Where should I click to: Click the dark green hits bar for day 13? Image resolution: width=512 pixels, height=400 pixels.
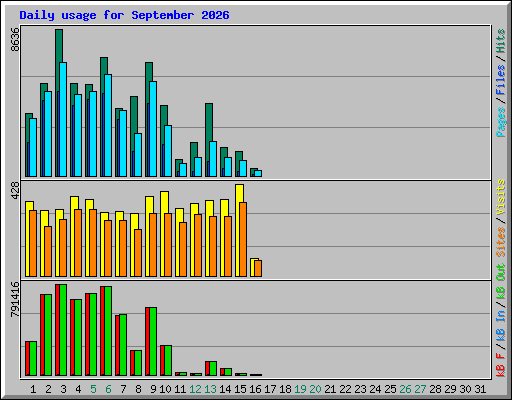(209, 122)
